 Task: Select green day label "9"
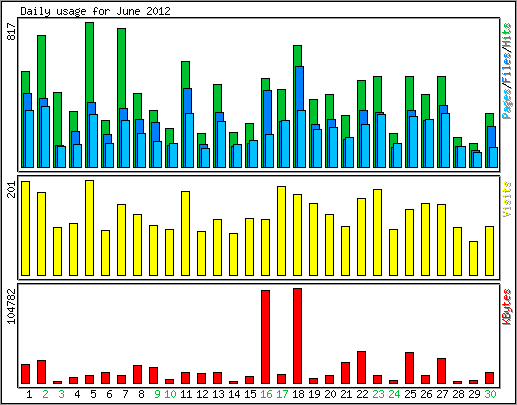[157, 394]
